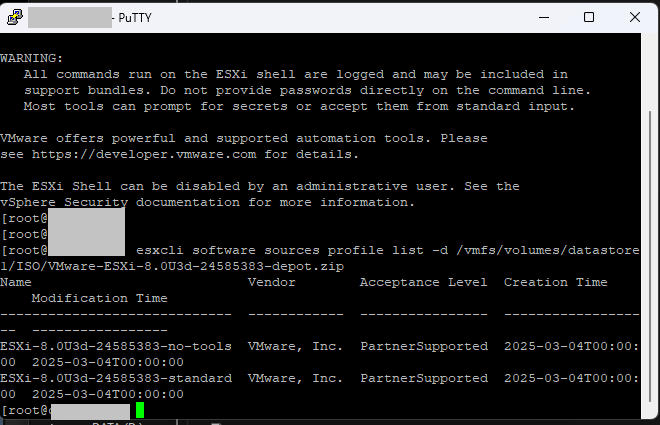The height and width of the screenshot is (425, 660).
Task: Click the WARNING: heading text
Action: click(32, 58)
